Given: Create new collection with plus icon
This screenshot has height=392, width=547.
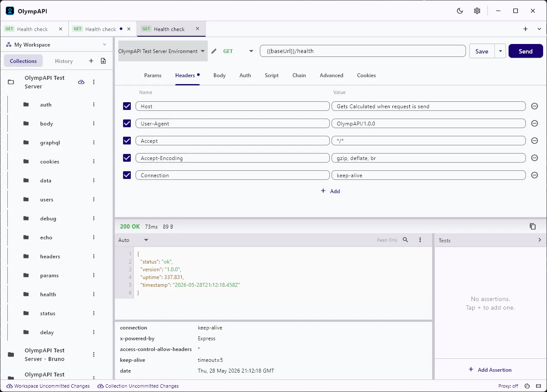Looking at the screenshot, I should pyautogui.click(x=91, y=61).
